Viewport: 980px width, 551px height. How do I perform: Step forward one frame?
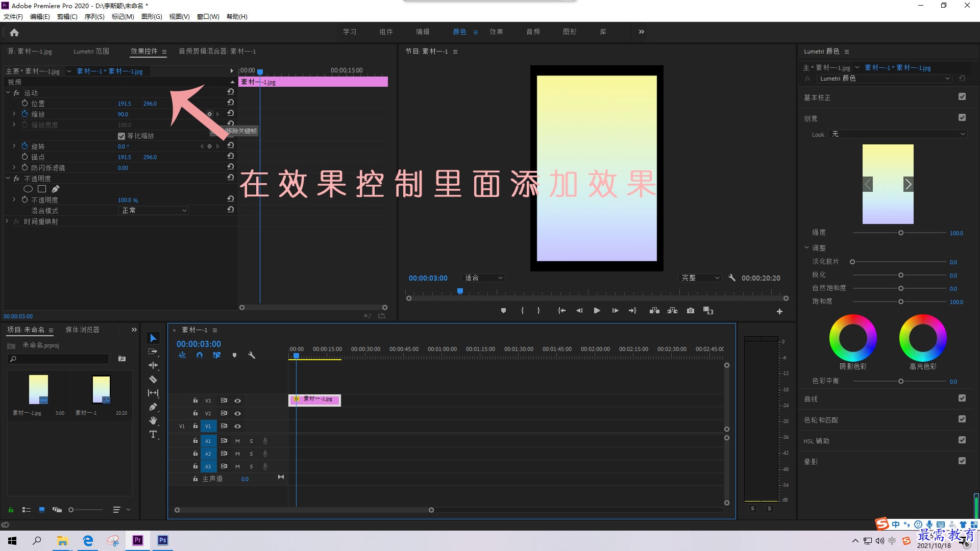point(615,311)
